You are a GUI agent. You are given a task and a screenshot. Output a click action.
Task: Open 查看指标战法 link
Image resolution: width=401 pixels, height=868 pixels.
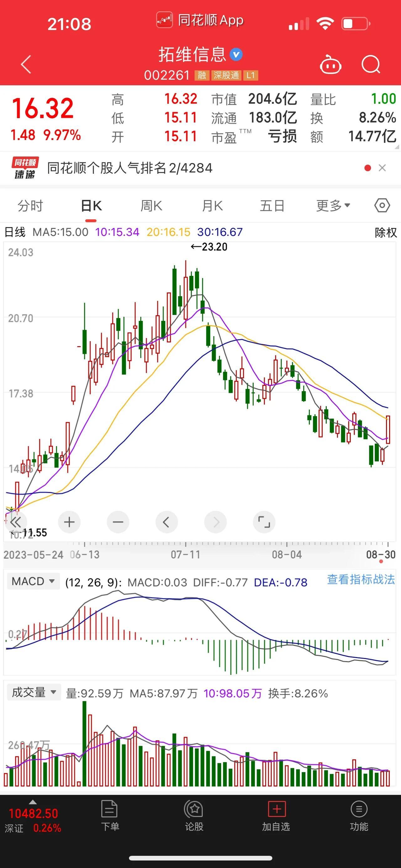(x=361, y=580)
